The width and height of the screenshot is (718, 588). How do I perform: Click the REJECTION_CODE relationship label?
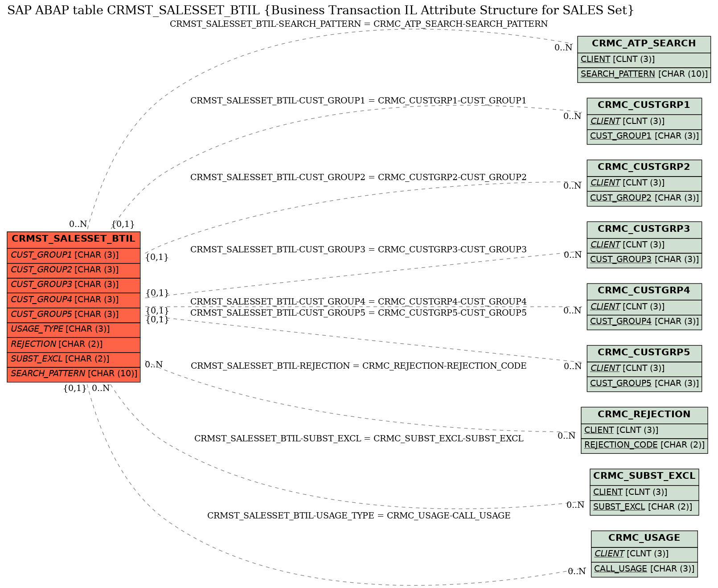(359, 366)
